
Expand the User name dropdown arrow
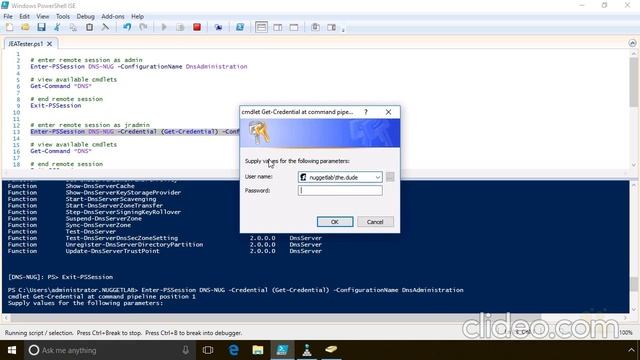pyautogui.click(x=378, y=177)
